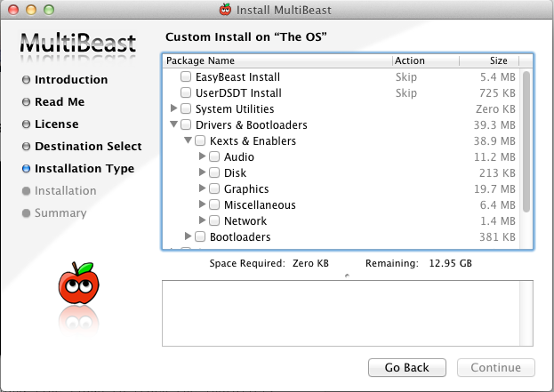Sort by Package Name column header
Image resolution: width=554 pixels, height=392 pixels.
click(x=277, y=60)
